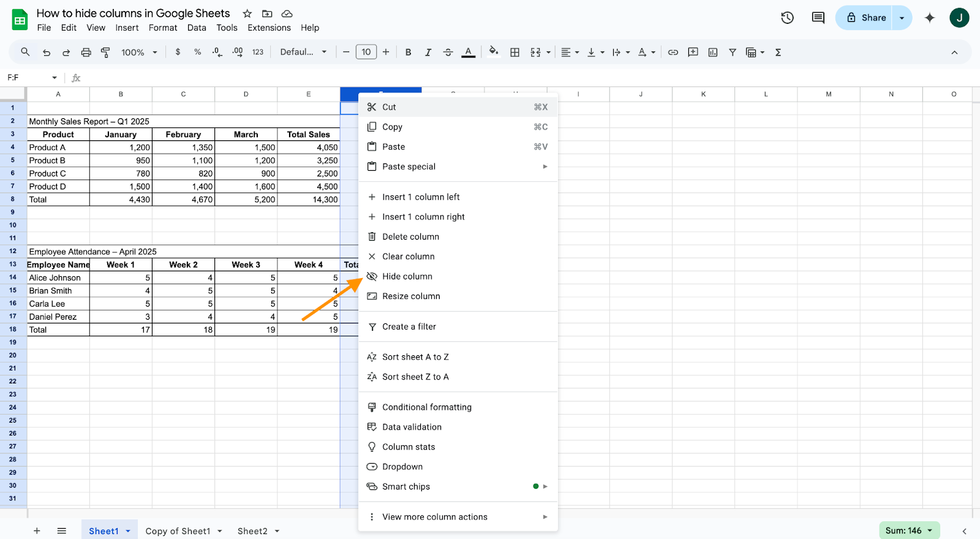980x539 pixels.
Task: Insert a chart from the toolbar
Action: pos(712,53)
